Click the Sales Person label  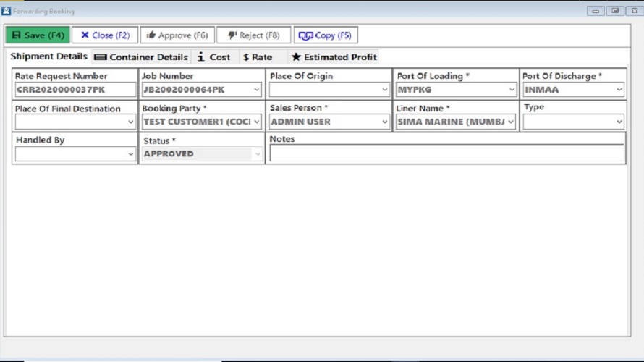299,108
